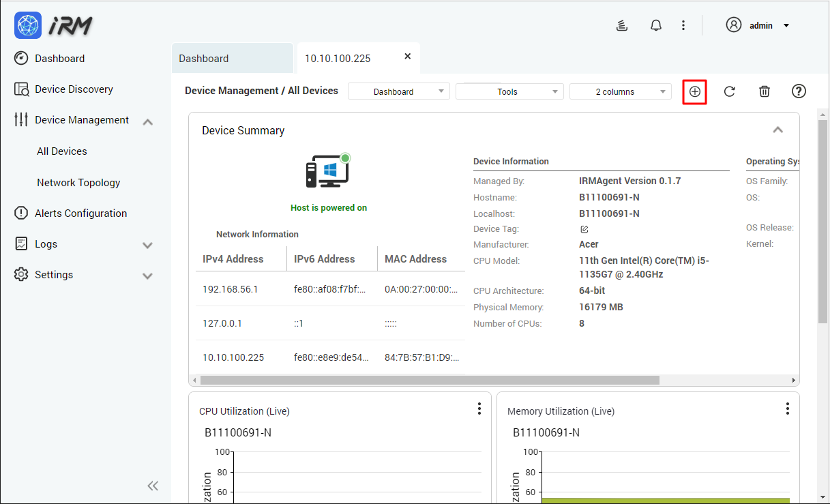This screenshot has height=504, width=830.
Task: Open the 2 columns layout dropdown
Action: 620,91
